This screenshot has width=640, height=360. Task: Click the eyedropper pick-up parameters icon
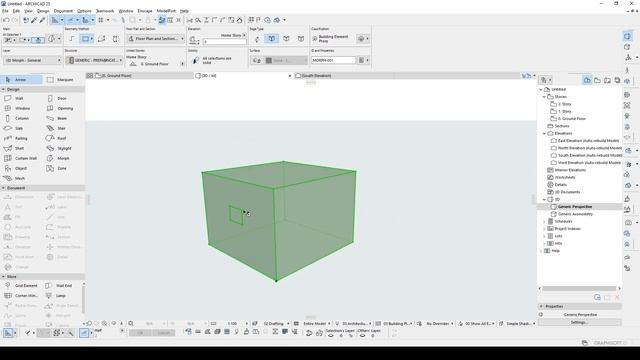pos(34,20)
